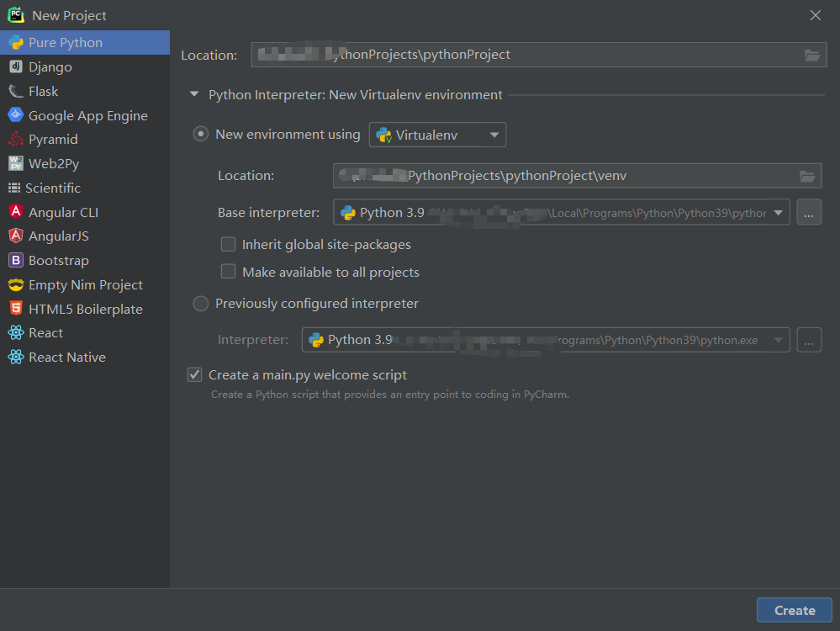Click the Pyramid framework icon

[x=16, y=139]
